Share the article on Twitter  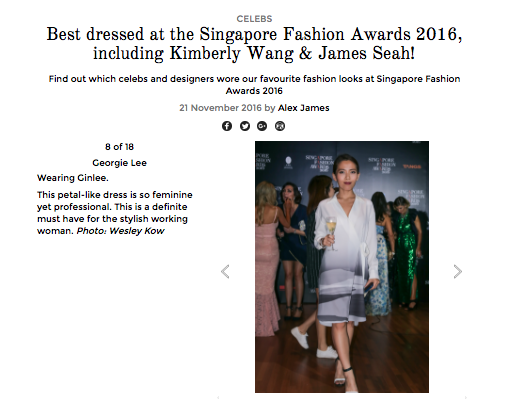[245, 126]
